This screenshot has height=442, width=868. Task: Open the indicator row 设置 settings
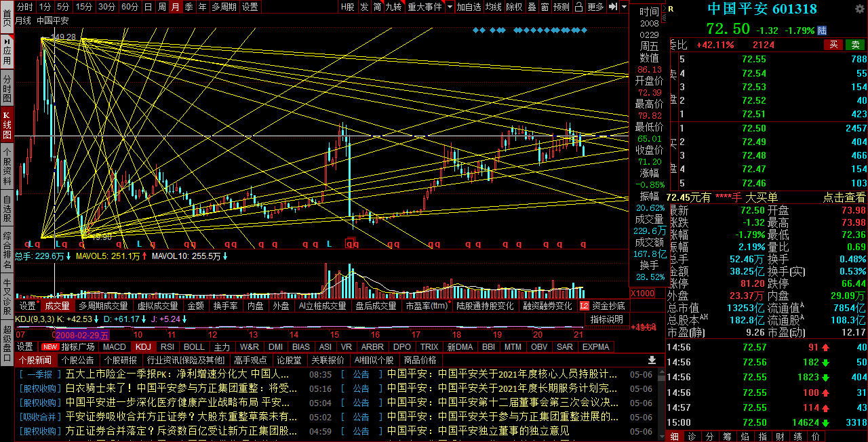point(25,346)
